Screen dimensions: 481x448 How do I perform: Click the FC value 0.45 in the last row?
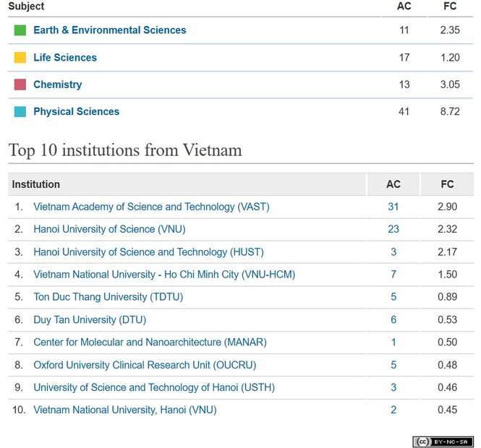point(447,410)
